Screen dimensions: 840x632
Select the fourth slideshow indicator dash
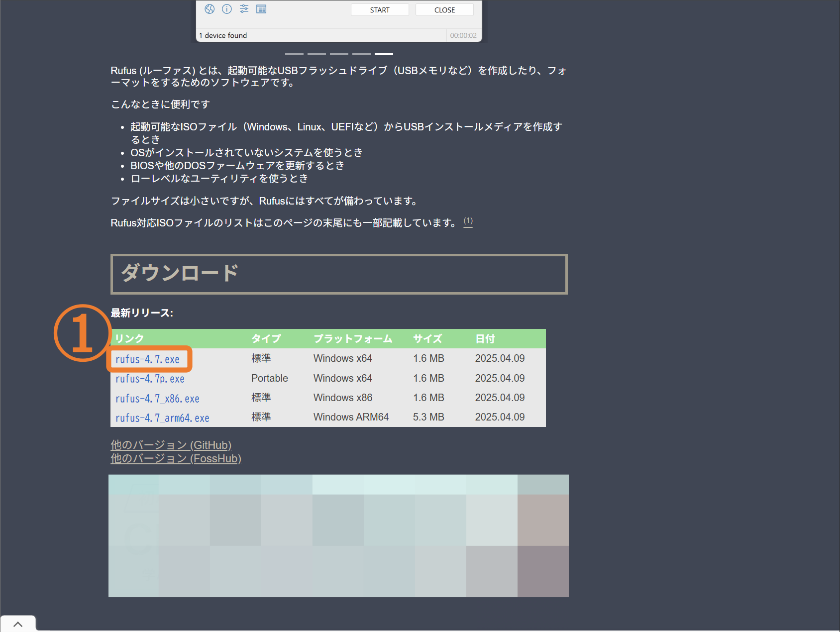(361, 54)
